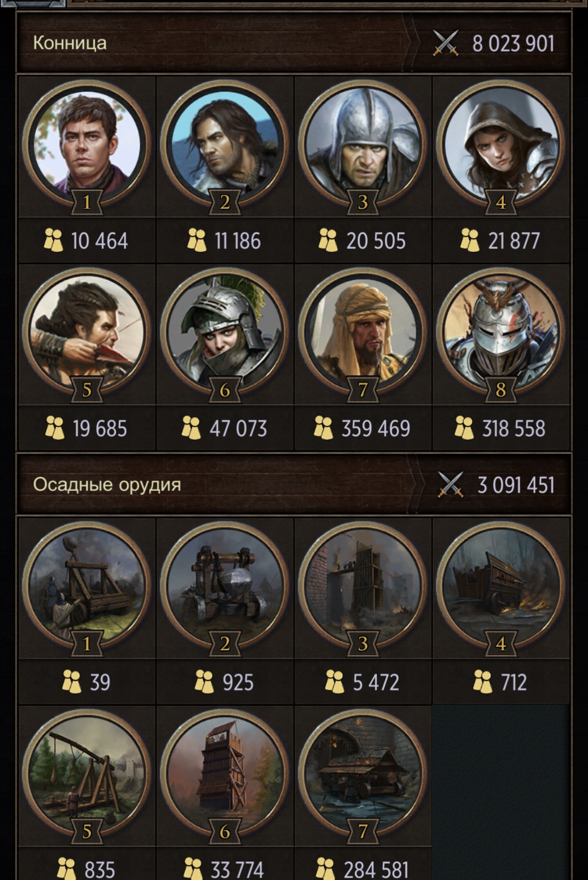Tap cavalry power value 8 023 901

(x=513, y=44)
